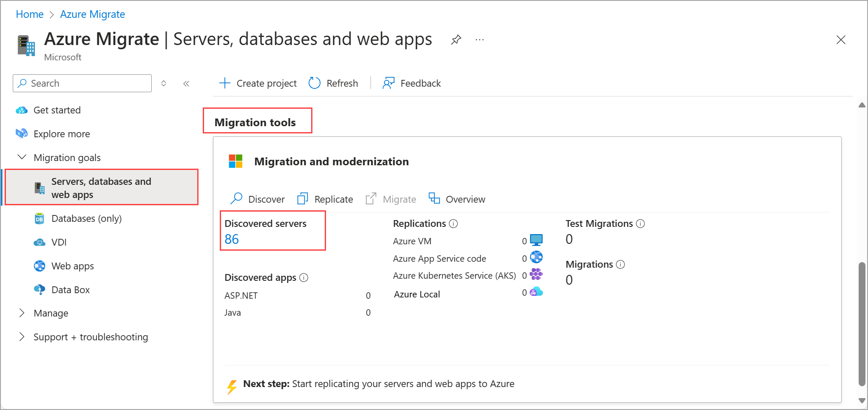
Task: Click the Replications info icon
Action: point(454,224)
